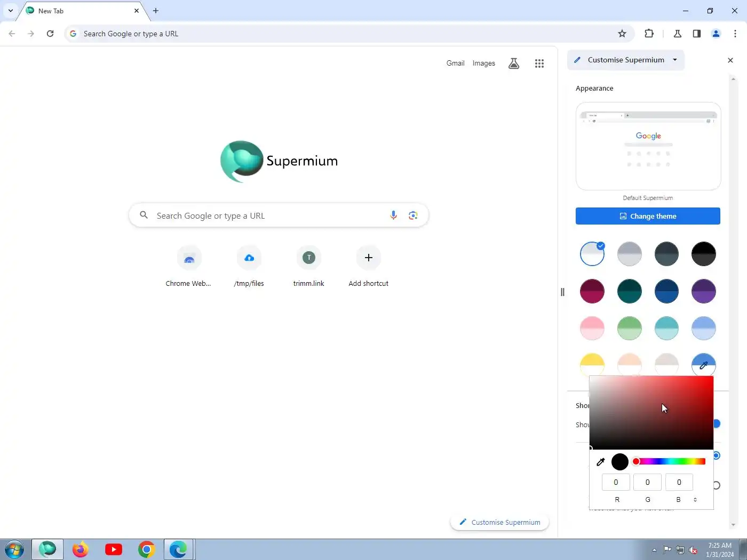The image size is (747, 560).
Task: Click the voice search microphone icon
Action: (x=393, y=215)
